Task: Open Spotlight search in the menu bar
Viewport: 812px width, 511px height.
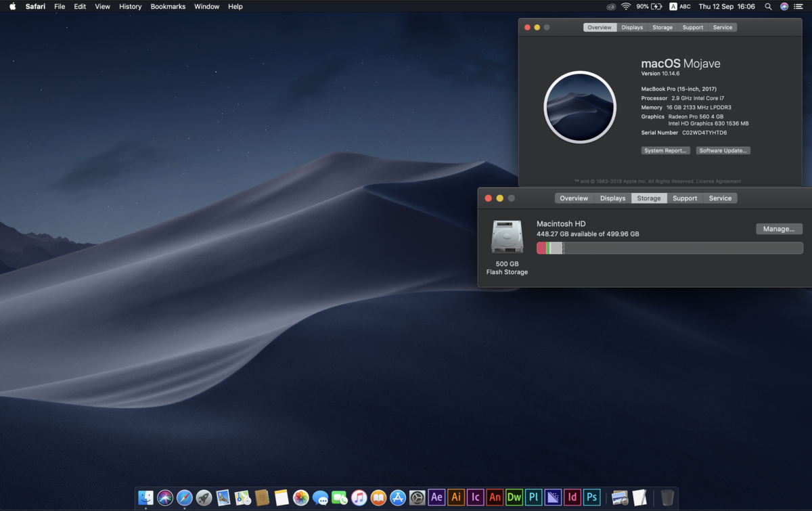Action: point(768,6)
